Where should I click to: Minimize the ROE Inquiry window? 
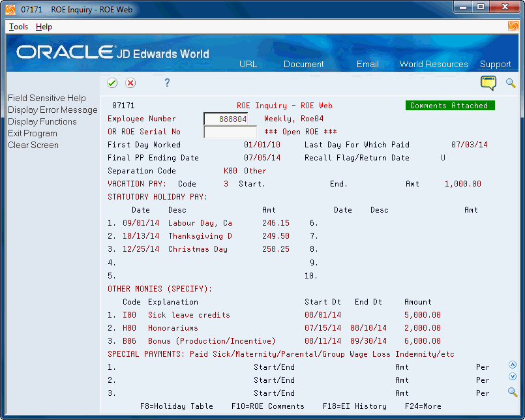[463, 7]
